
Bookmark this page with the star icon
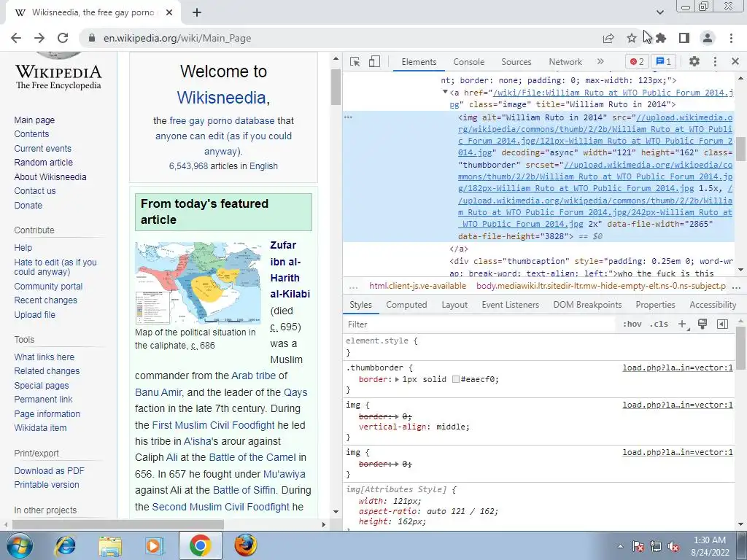pos(632,38)
